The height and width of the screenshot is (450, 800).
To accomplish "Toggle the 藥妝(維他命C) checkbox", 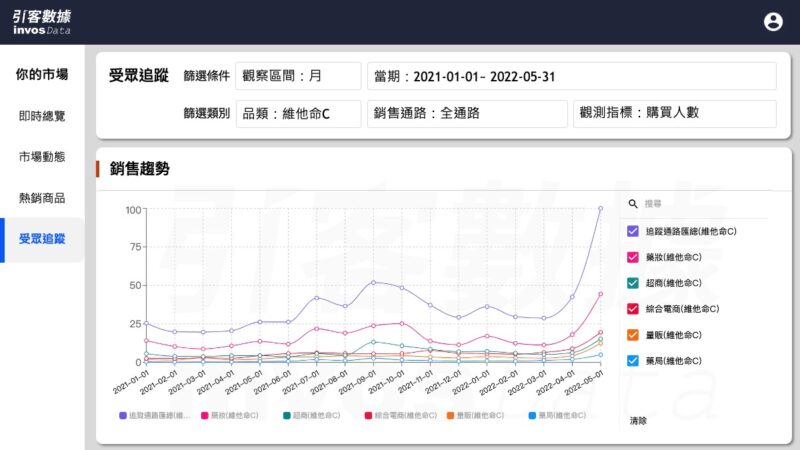I will pos(633,257).
